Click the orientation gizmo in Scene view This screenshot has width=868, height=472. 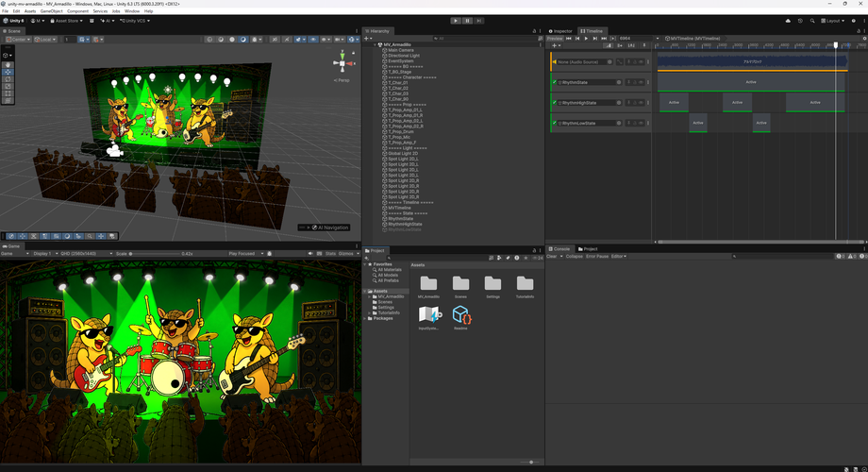click(342, 63)
